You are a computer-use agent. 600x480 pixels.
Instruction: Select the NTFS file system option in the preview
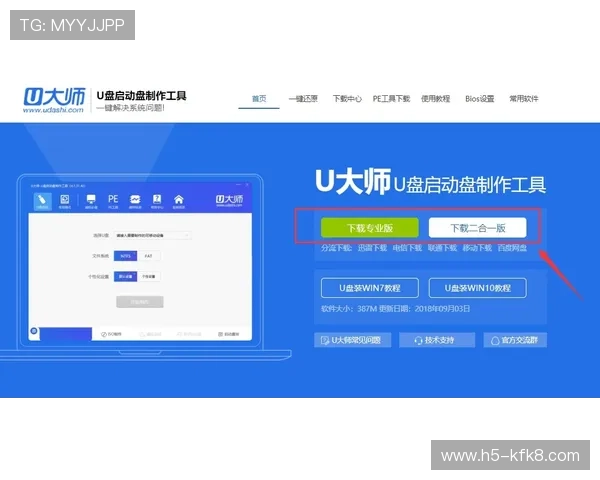[x=126, y=256]
